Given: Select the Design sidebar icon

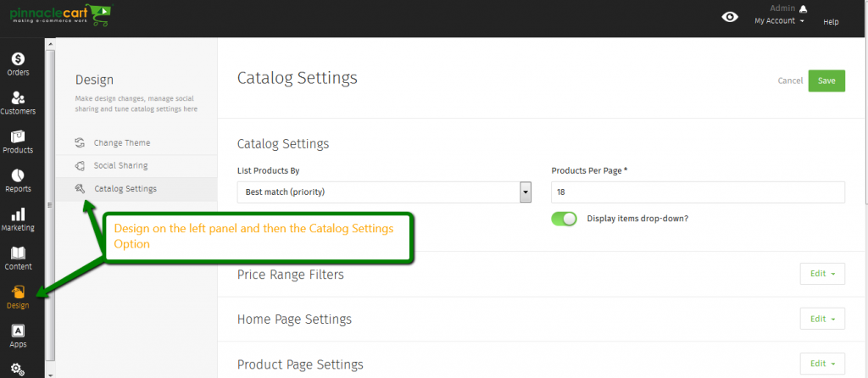Looking at the screenshot, I should point(19,292).
